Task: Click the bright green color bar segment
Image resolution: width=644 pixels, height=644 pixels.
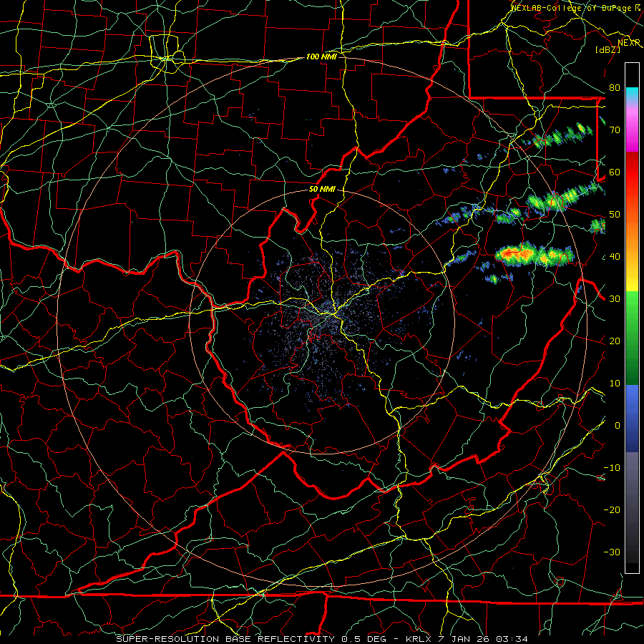Action: [x=632, y=306]
